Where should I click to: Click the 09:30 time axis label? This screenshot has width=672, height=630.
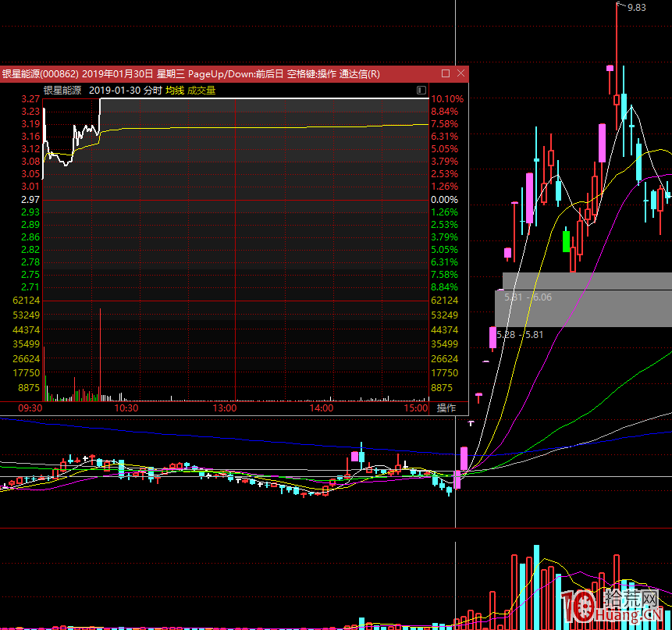tap(30, 408)
